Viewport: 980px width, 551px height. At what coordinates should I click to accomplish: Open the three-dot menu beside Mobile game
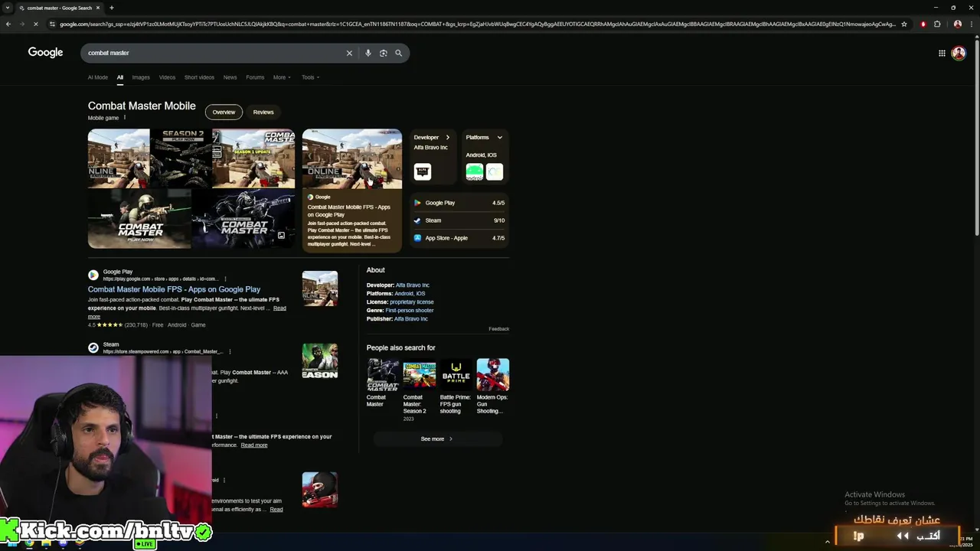(124, 117)
